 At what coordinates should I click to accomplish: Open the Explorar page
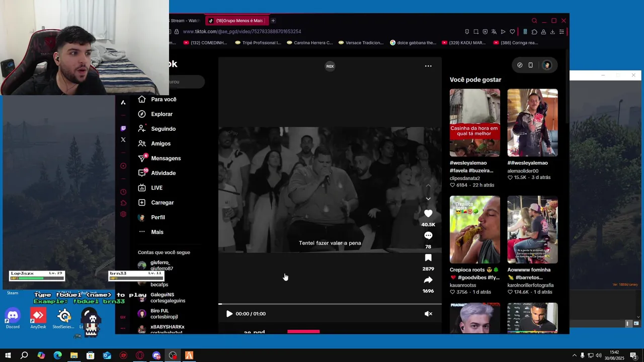tap(155, 114)
